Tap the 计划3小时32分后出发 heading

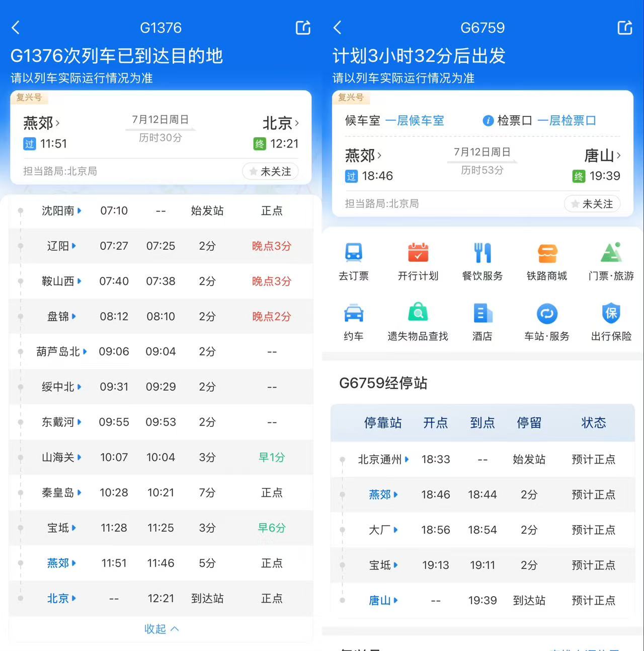click(x=419, y=55)
